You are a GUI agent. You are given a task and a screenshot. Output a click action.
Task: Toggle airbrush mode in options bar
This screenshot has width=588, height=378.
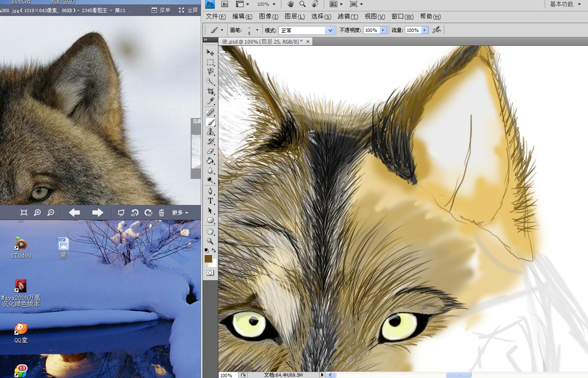point(437,30)
